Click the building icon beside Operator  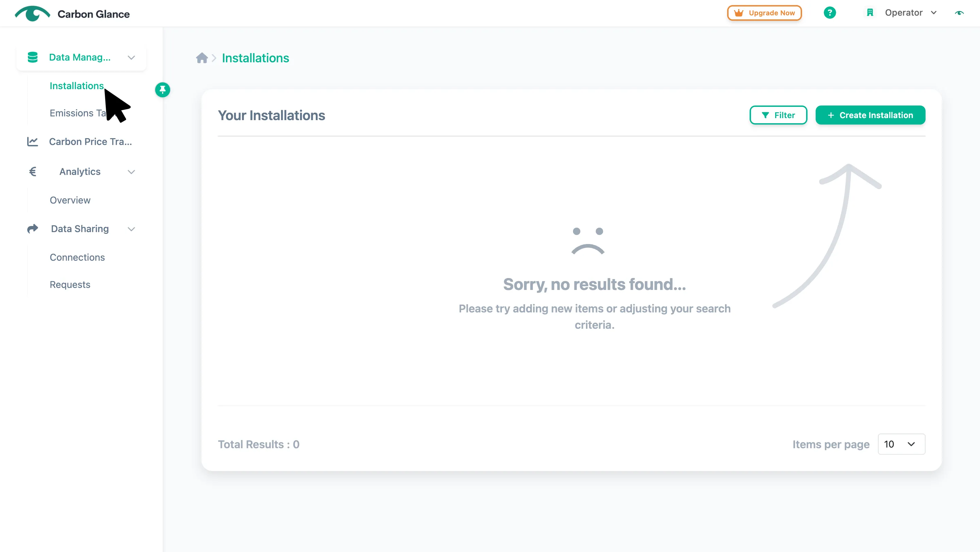(x=870, y=13)
